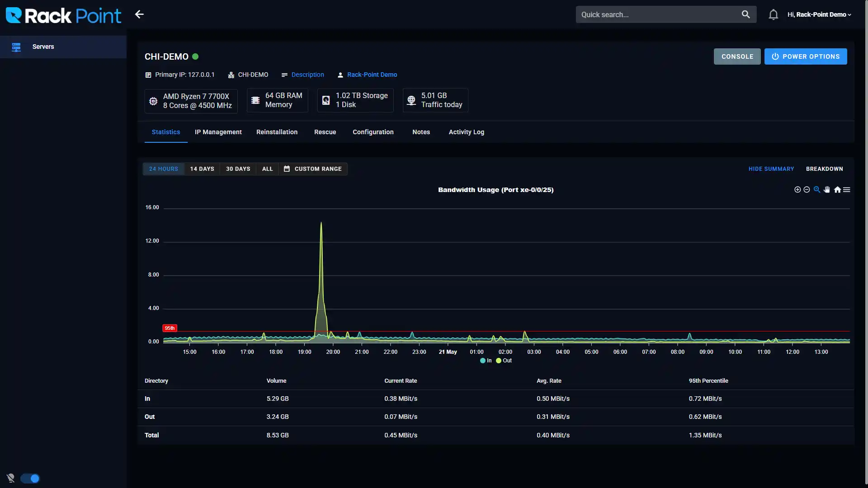The height and width of the screenshot is (488, 868).
Task: Click the disk storage icon
Action: coord(326,100)
